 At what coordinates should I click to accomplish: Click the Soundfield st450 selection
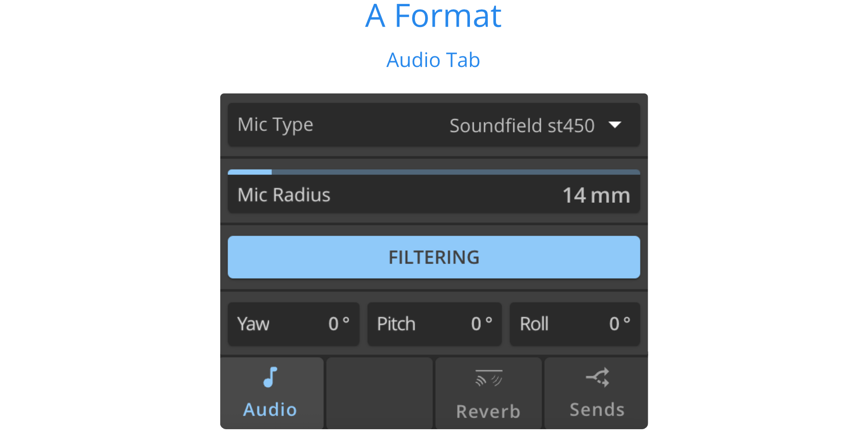coord(521,126)
